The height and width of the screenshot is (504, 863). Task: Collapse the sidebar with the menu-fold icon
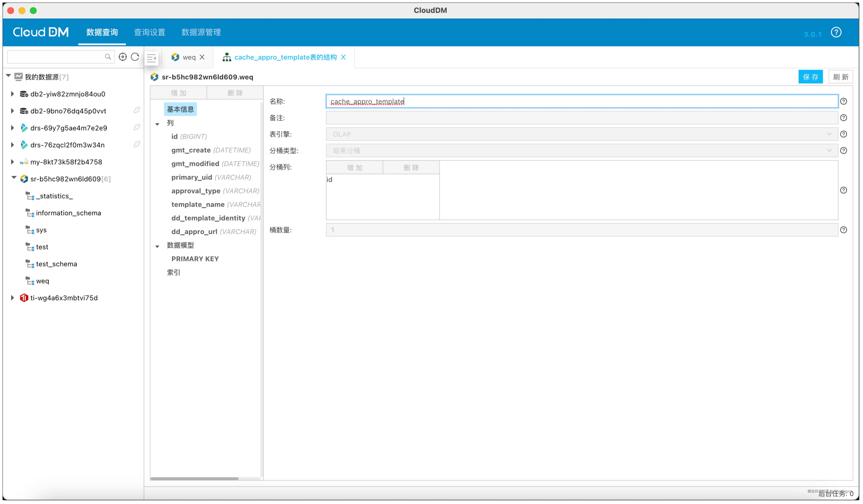click(151, 58)
